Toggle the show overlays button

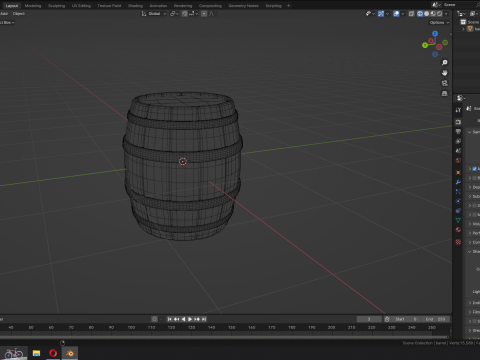click(396, 14)
